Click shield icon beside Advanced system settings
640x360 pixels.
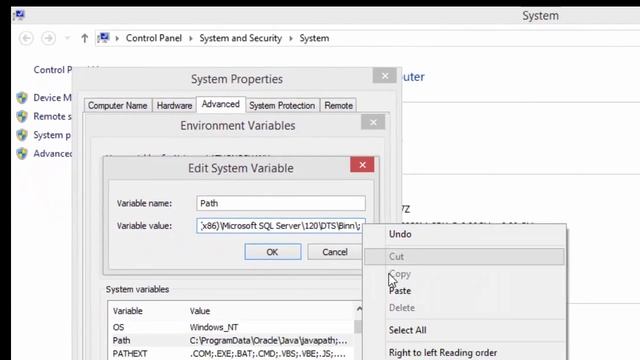(x=22, y=154)
